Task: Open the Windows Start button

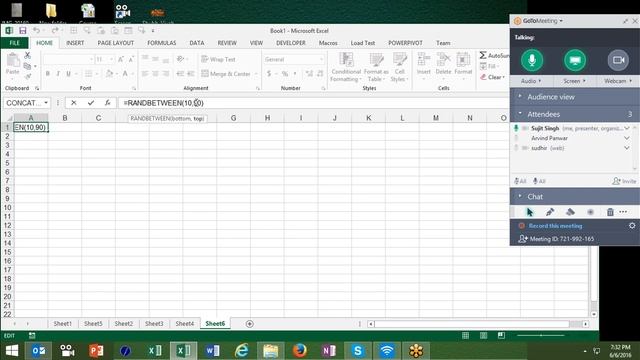Action: [x=12, y=351]
